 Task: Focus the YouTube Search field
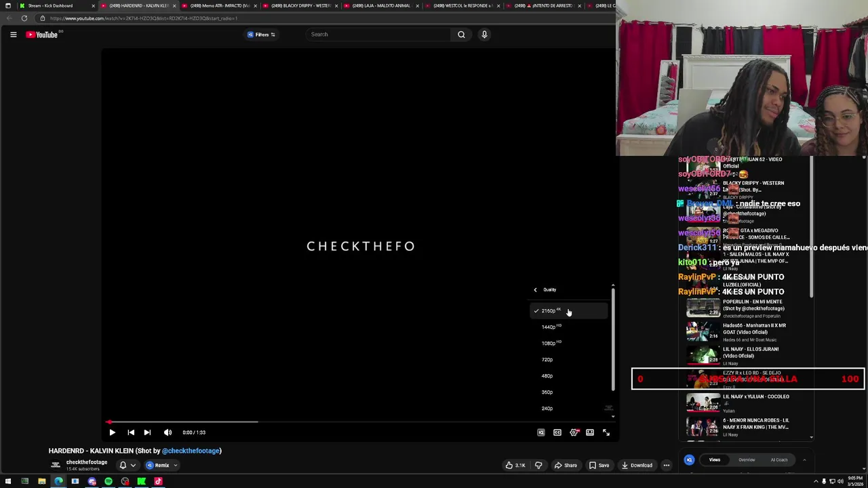pyautogui.click(x=378, y=35)
